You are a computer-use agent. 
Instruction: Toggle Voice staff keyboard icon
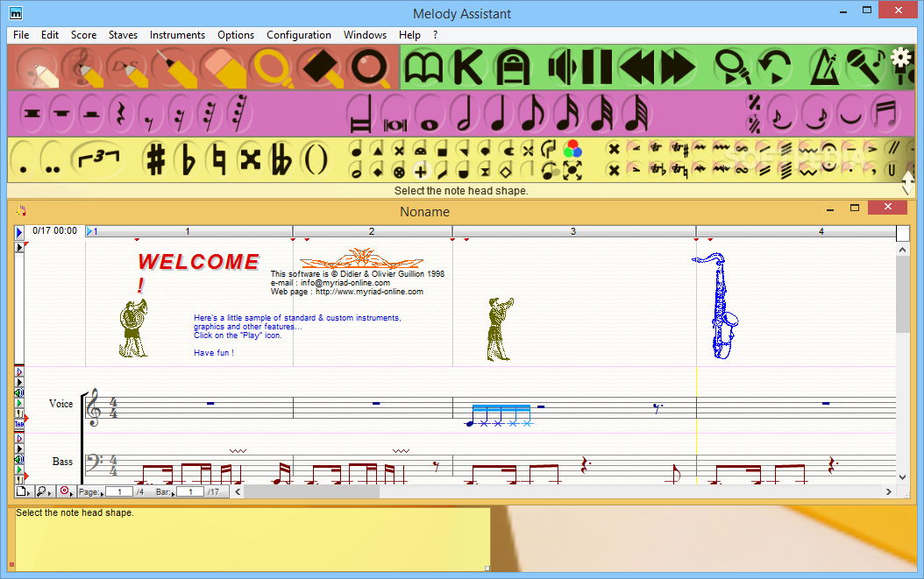19,414
